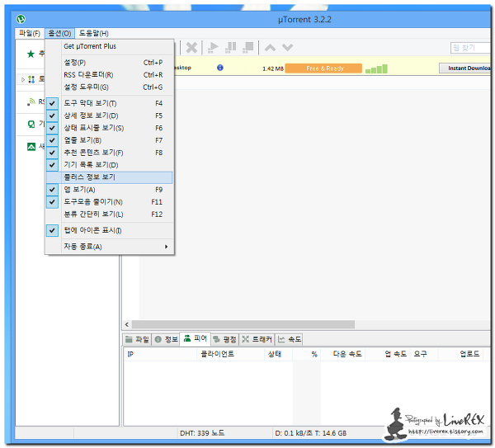The height and width of the screenshot is (448, 495).
Task: Open 설정 도우미(G) setup guide
Action: coord(109,87)
